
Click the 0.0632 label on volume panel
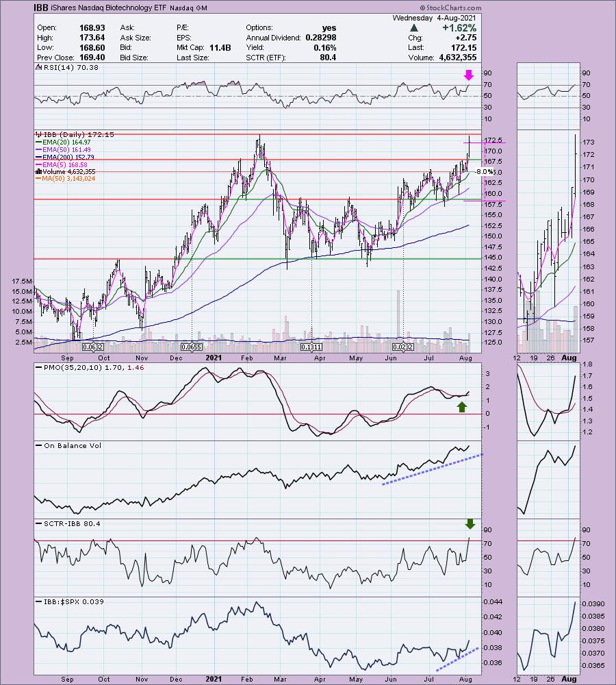pos(93,347)
